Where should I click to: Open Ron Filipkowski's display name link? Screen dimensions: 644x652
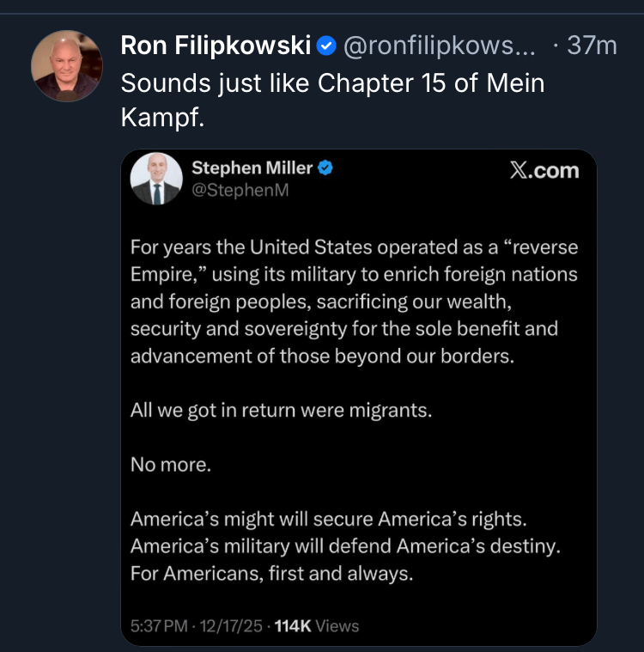215,46
